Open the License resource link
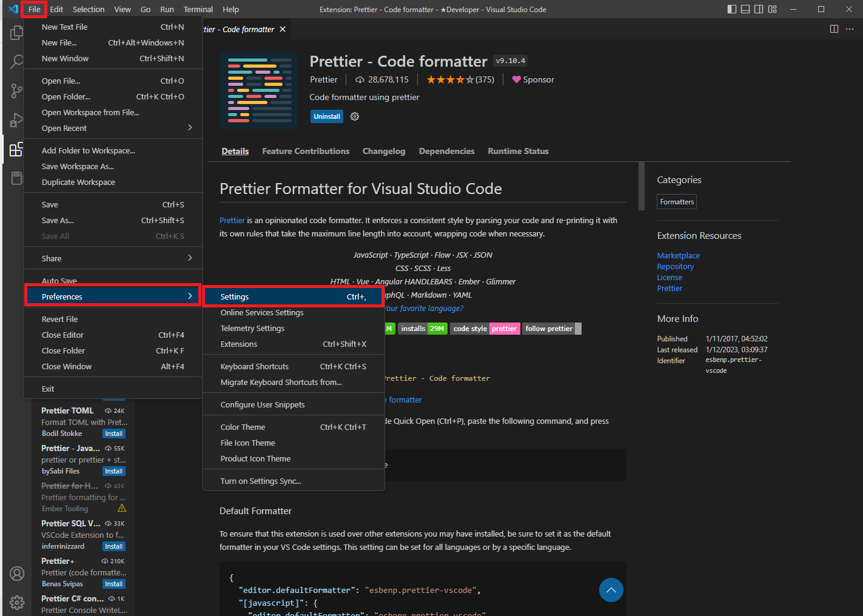Image resolution: width=863 pixels, height=616 pixels. [x=669, y=277]
